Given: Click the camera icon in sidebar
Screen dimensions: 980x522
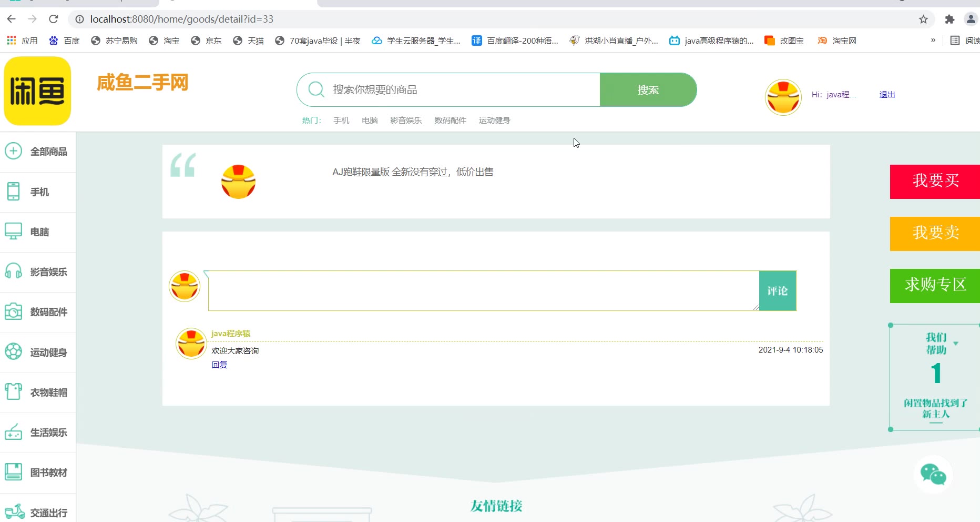Looking at the screenshot, I should (x=13, y=312).
